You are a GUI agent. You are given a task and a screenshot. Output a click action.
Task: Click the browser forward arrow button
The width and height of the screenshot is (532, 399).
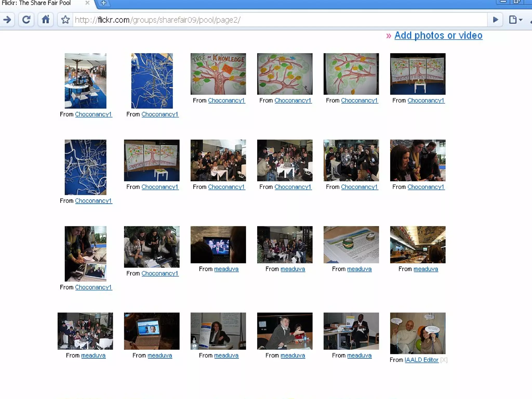point(7,20)
